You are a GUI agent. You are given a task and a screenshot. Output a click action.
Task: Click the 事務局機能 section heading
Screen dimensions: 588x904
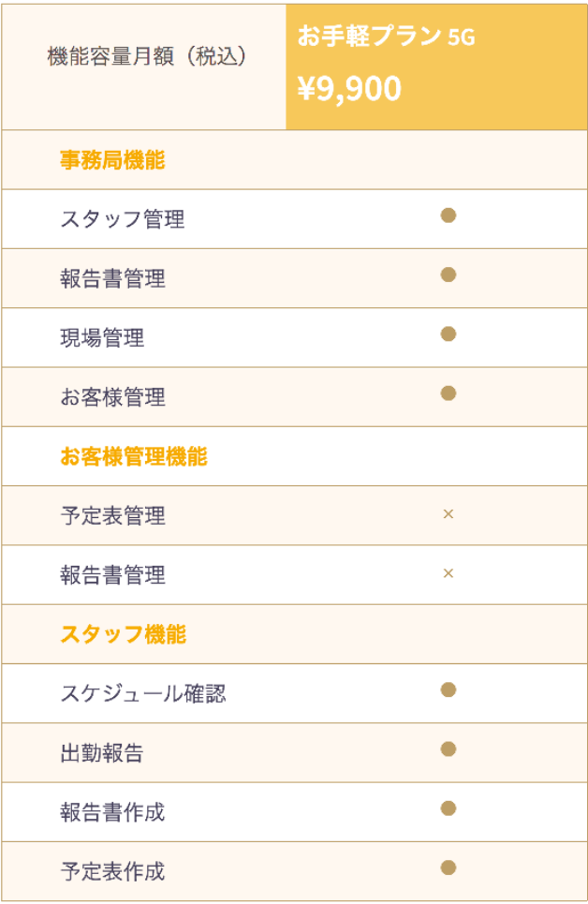(x=112, y=160)
